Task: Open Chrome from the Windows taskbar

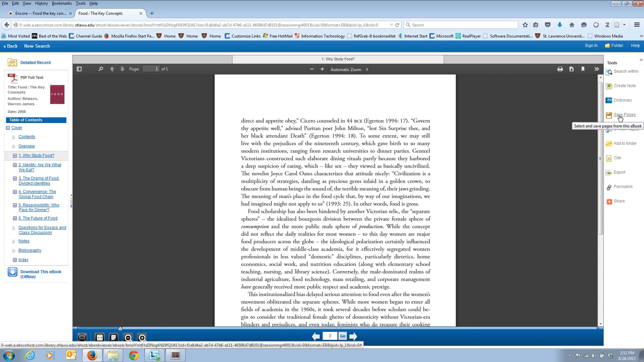Action: pyautogui.click(x=134, y=356)
